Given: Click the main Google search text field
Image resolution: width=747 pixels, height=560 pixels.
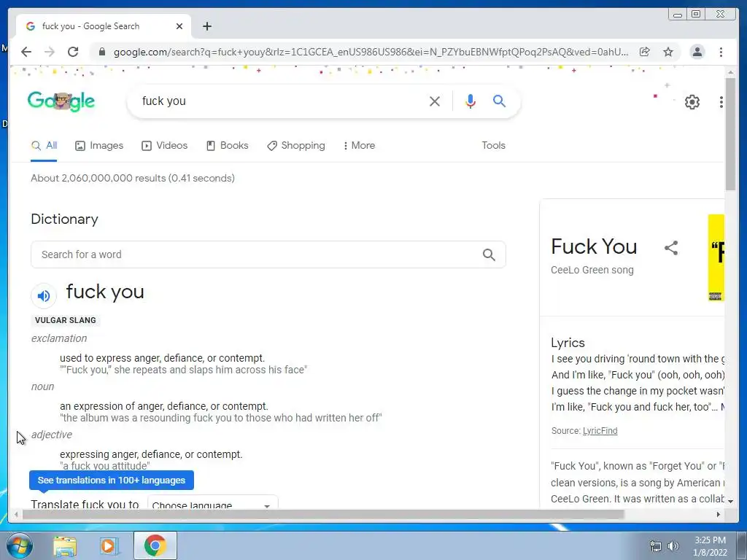Looking at the screenshot, I should [281, 101].
